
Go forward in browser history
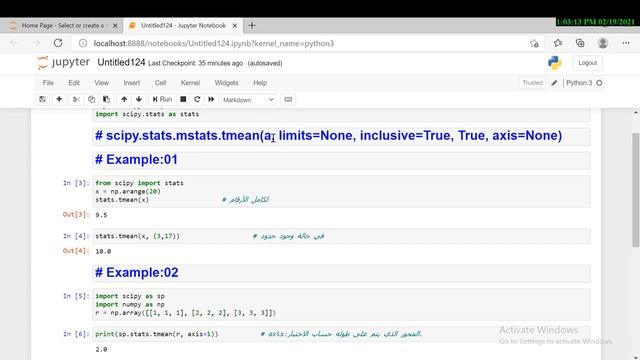coord(36,43)
